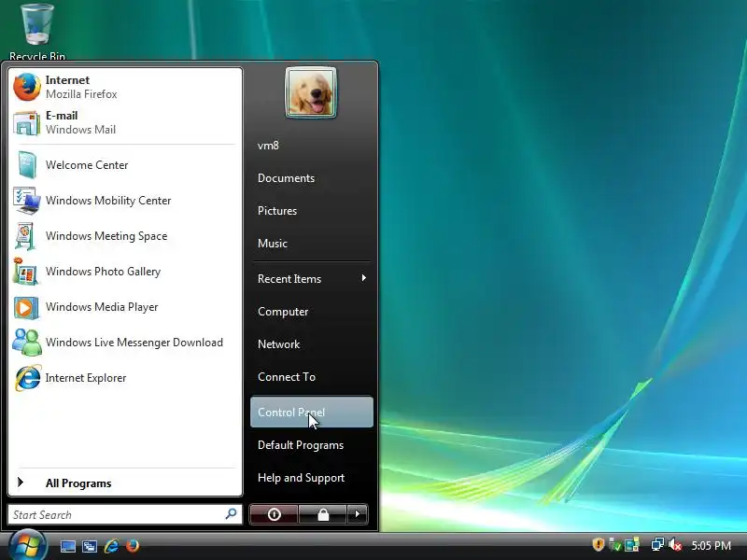Launch Windows Meeting Space icon

click(26, 236)
